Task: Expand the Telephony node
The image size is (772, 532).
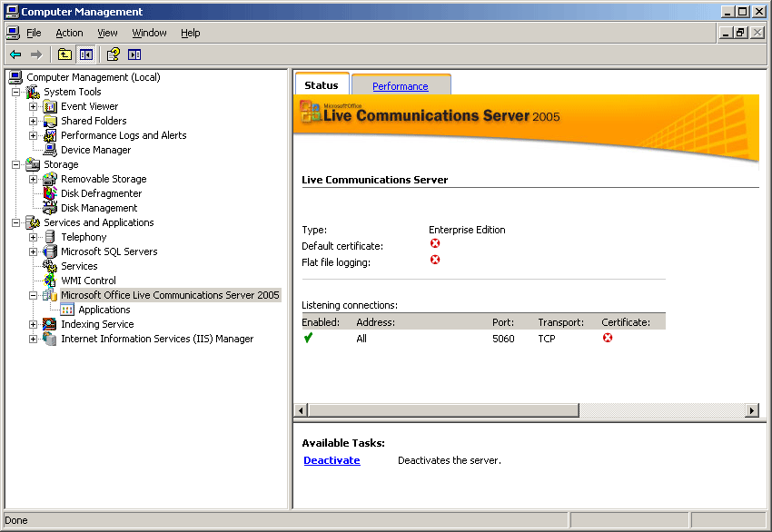Action: 33,237
